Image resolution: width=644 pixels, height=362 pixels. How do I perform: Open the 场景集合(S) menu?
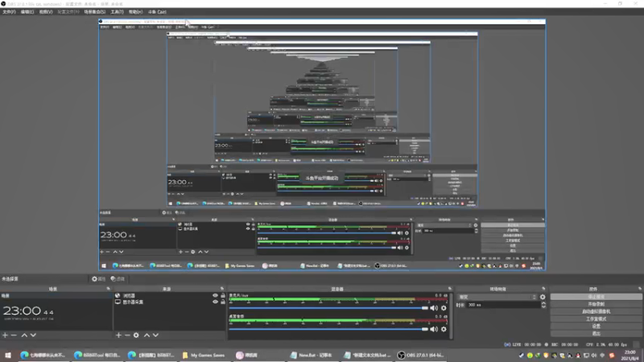click(x=94, y=12)
